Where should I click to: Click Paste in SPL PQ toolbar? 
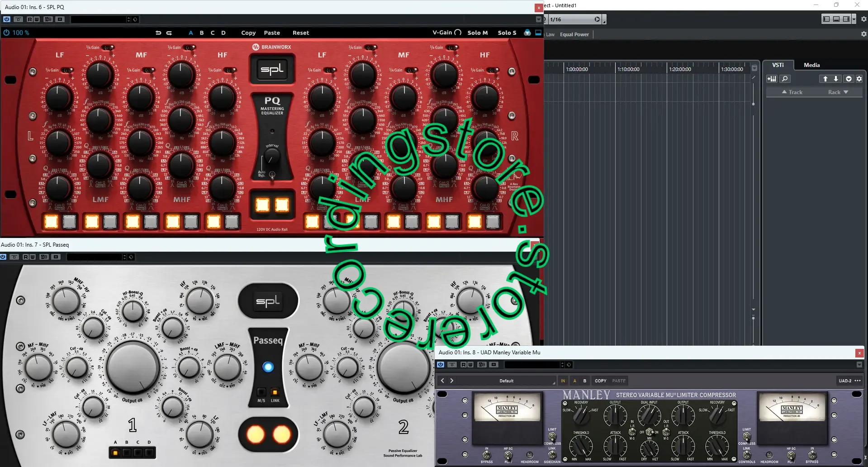click(x=272, y=33)
